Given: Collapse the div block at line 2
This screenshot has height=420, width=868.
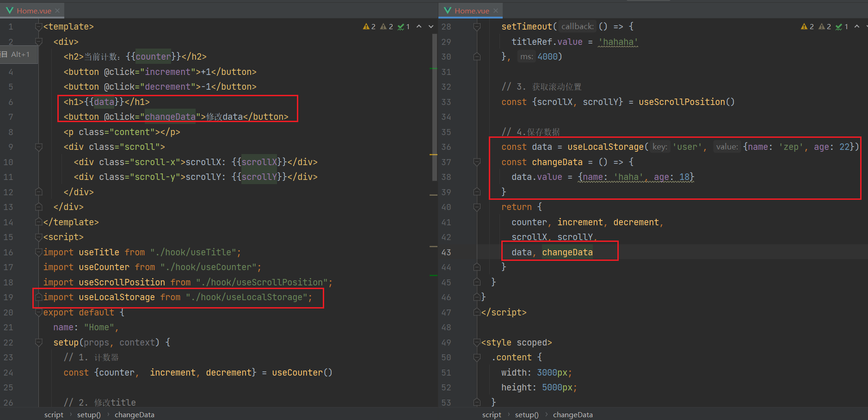Looking at the screenshot, I should pyautogui.click(x=39, y=42).
